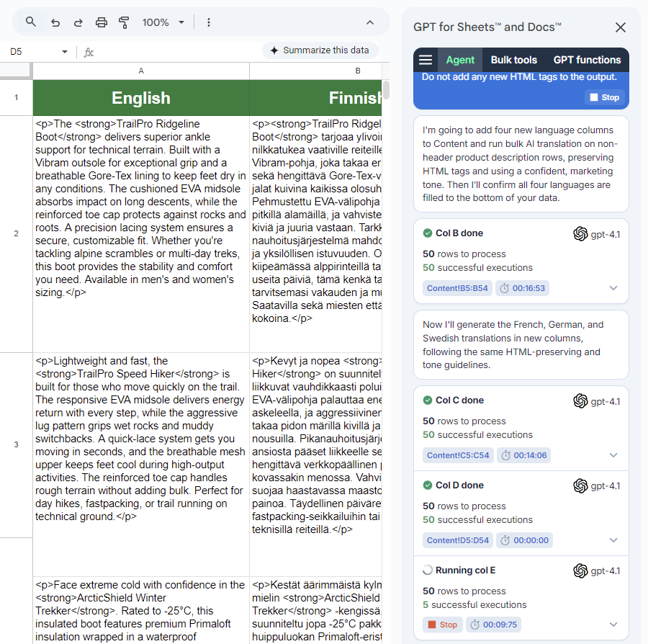Open the three-dot more options menu

pyautogui.click(x=209, y=22)
